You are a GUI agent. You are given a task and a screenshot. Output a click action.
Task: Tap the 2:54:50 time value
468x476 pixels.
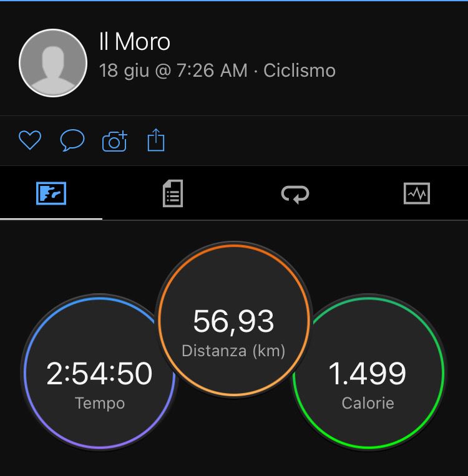click(x=99, y=374)
